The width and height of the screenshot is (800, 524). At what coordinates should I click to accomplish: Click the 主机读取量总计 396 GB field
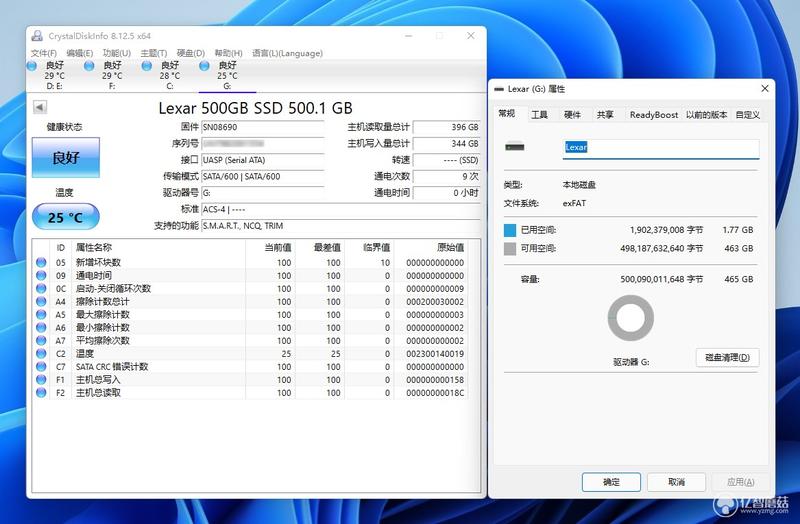[x=447, y=128]
